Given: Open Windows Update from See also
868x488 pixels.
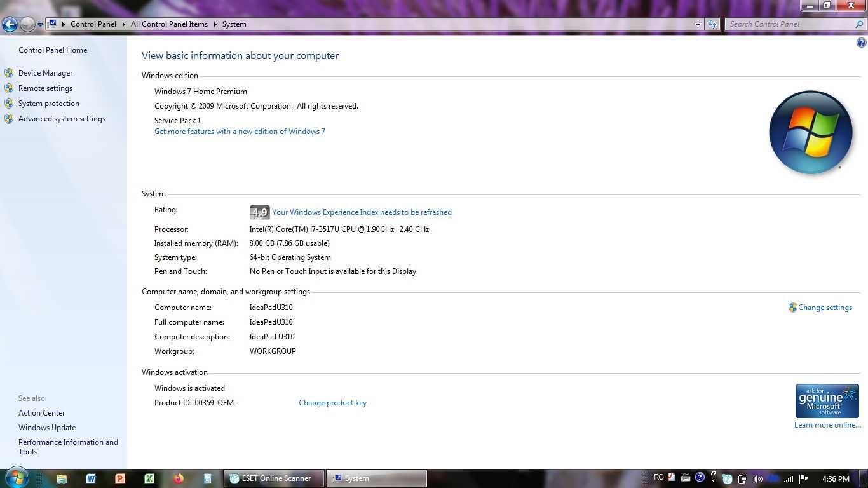Looking at the screenshot, I should (47, 428).
